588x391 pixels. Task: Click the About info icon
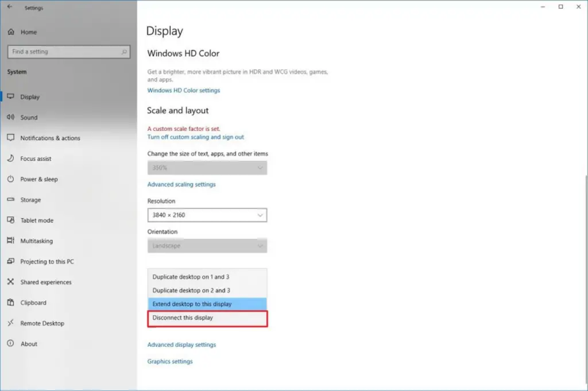[x=10, y=343]
